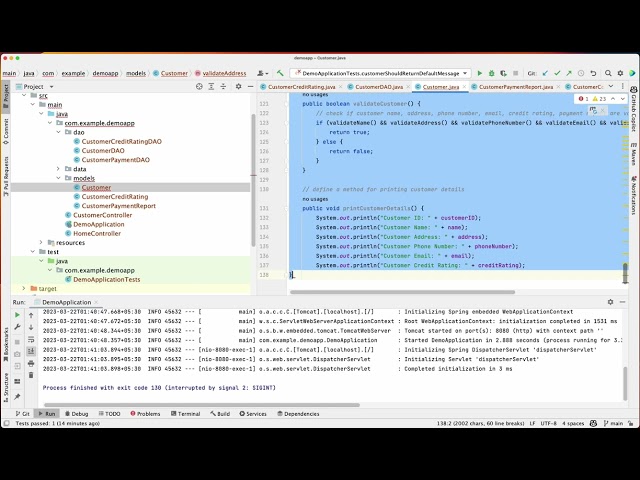Open the GitHub Copilot status bar icon

593,423
